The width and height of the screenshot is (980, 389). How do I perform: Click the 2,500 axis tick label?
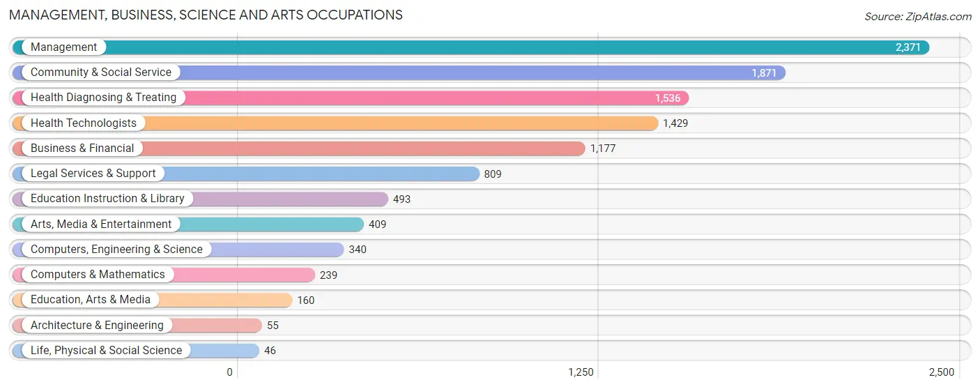941,372
